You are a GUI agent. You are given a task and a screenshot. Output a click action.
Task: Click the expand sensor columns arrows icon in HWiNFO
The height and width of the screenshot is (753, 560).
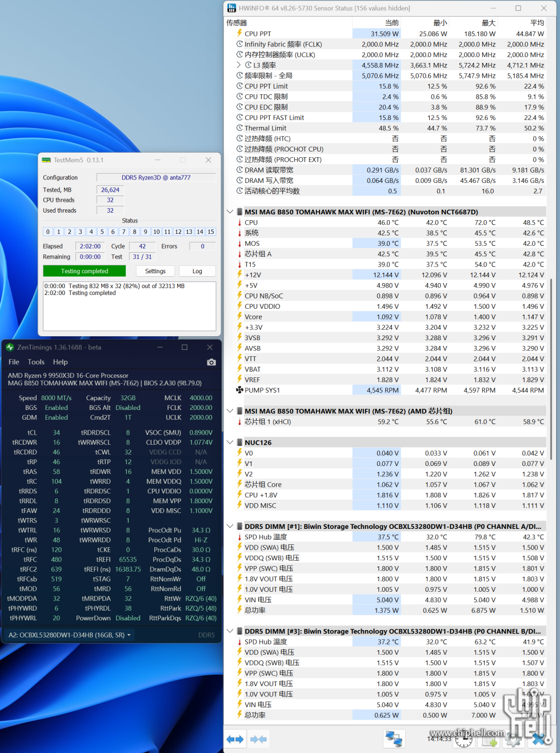click(x=235, y=739)
